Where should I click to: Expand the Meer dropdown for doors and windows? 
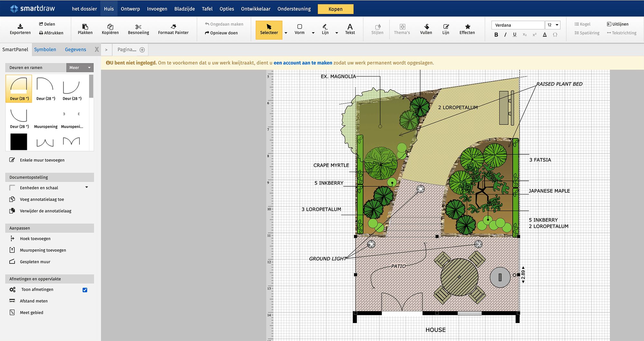[80, 68]
